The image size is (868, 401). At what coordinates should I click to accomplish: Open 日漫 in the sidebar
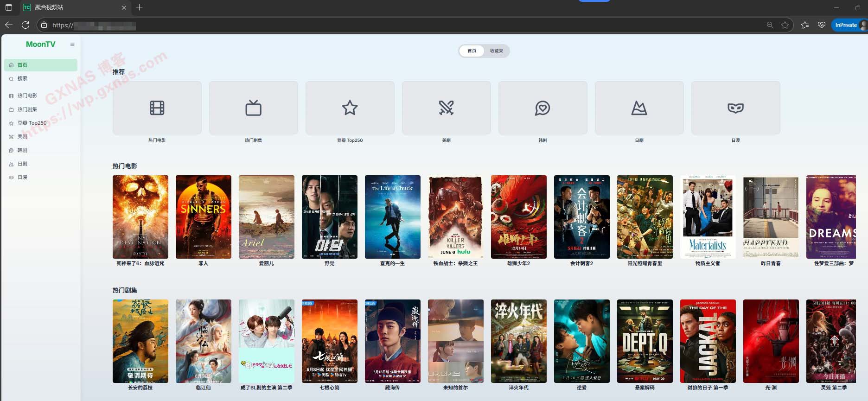pos(41,177)
